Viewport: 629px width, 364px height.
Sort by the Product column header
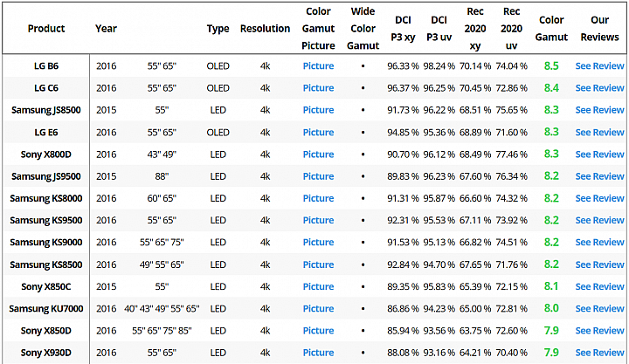pyautogui.click(x=46, y=29)
